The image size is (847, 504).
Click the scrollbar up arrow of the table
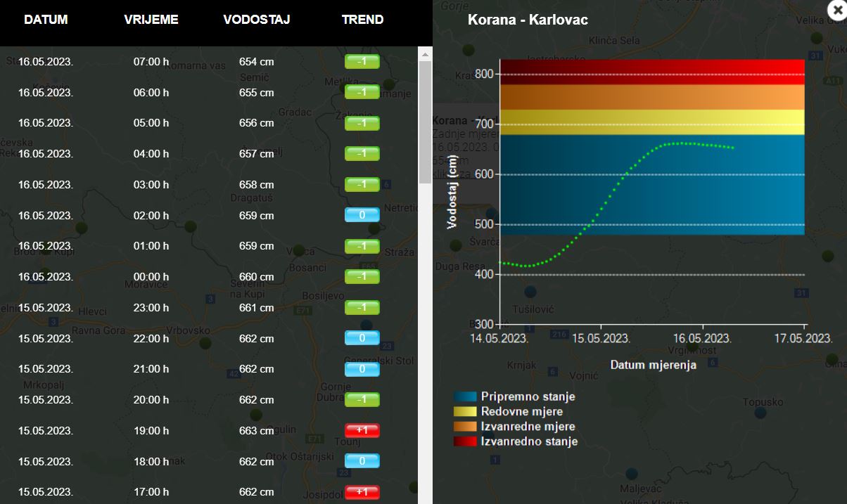[425, 53]
